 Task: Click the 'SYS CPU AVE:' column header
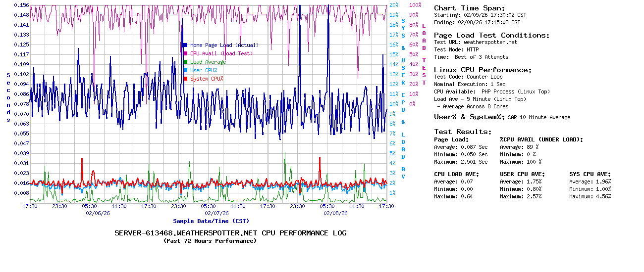(590, 174)
